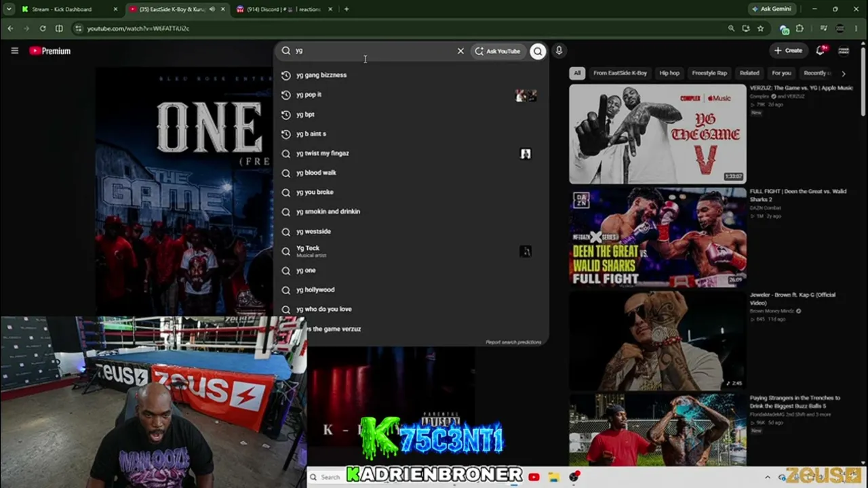
Task: Choose suggestion 'yg bpt'
Action: 411,115
